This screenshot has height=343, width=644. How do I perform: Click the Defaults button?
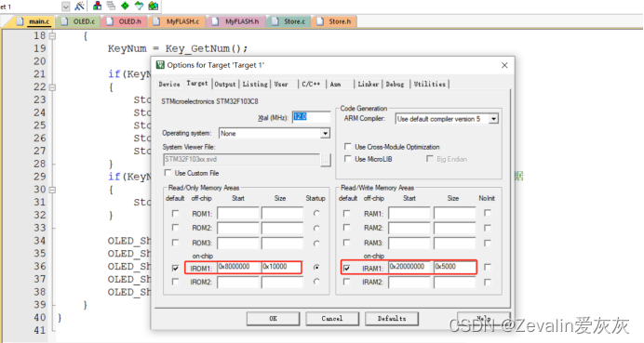click(392, 319)
